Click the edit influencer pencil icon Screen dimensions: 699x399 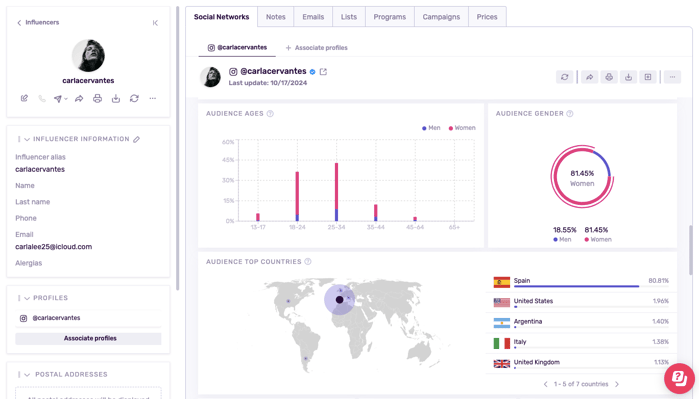[24, 99]
